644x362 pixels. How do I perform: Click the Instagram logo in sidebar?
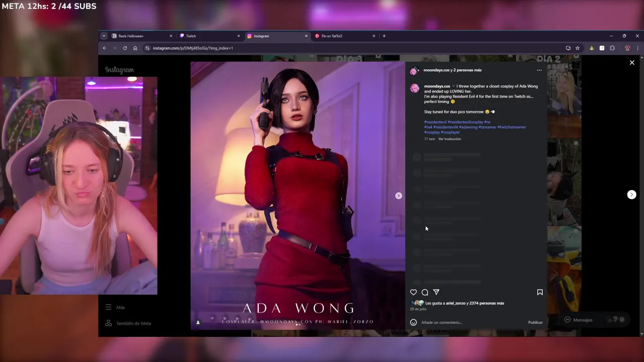(119, 70)
